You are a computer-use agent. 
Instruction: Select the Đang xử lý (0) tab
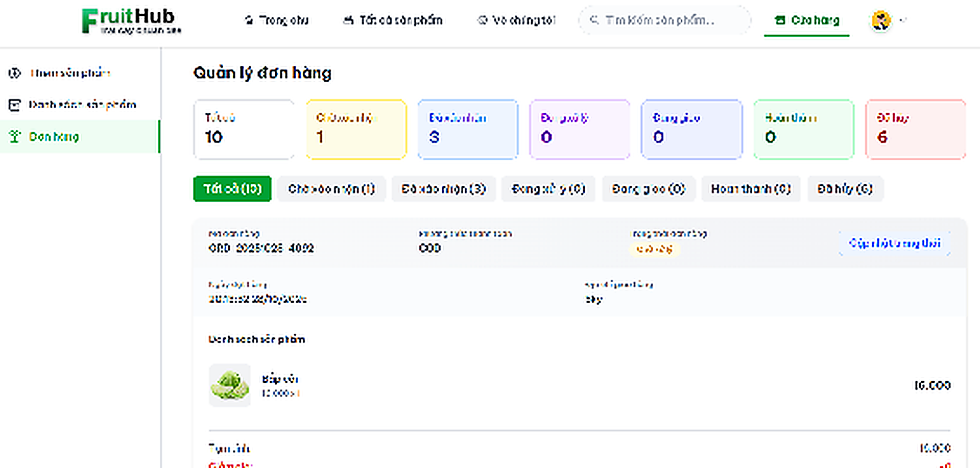click(x=548, y=189)
